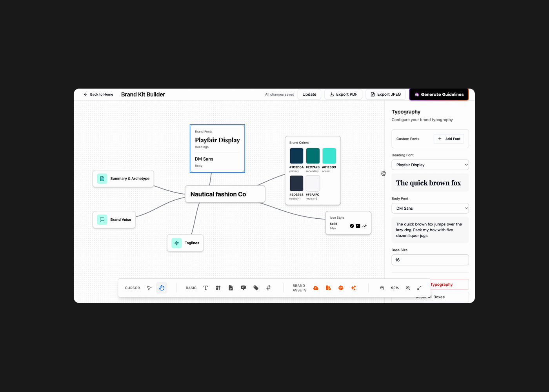Select the Hand pan tool
The height and width of the screenshot is (392, 549).
(162, 287)
